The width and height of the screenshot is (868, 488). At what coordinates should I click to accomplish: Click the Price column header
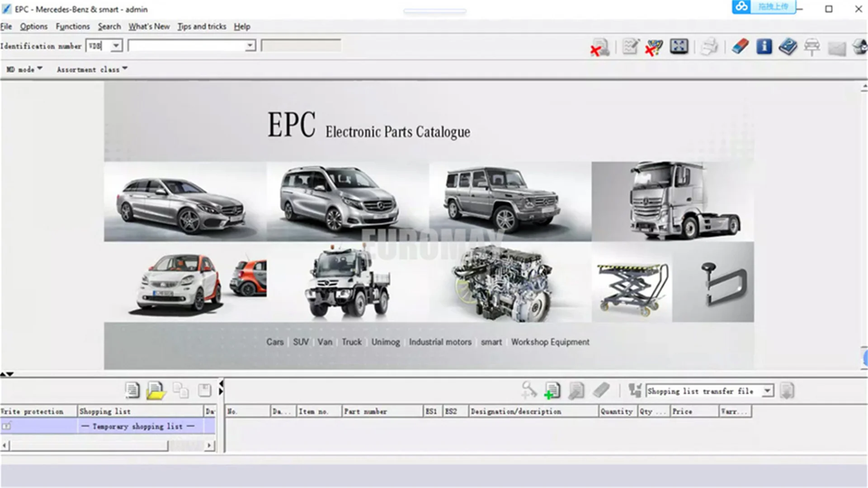coord(694,411)
